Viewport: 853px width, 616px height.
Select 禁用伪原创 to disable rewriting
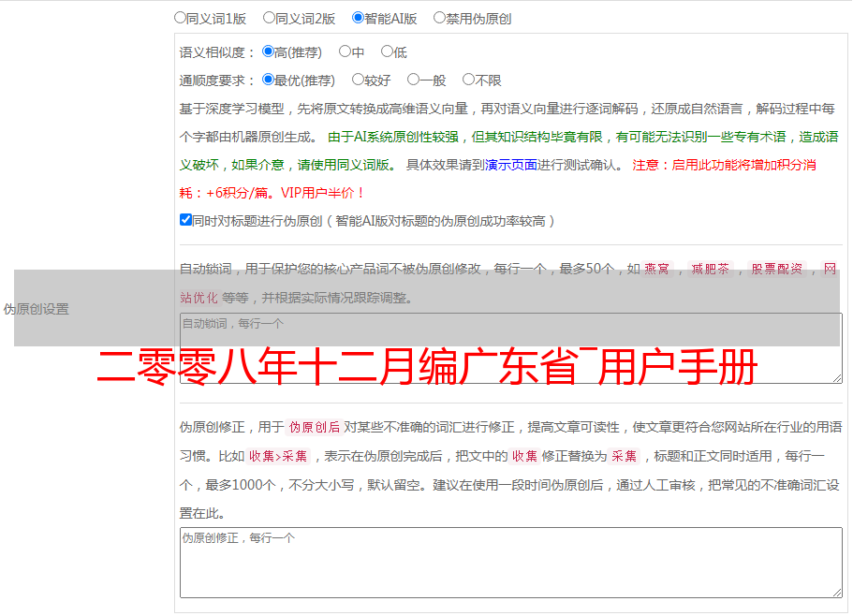[x=439, y=18]
